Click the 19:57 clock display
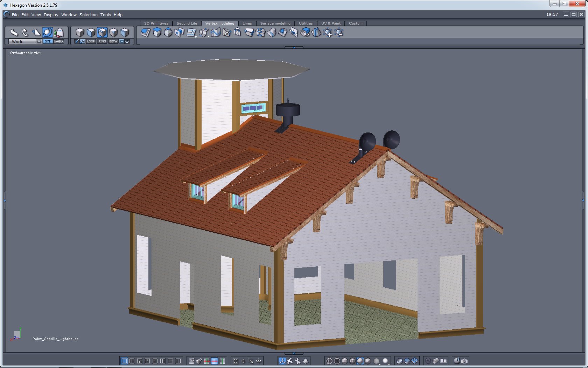The width and height of the screenshot is (588, 368). pyautogui.click(x=552, y=14)
